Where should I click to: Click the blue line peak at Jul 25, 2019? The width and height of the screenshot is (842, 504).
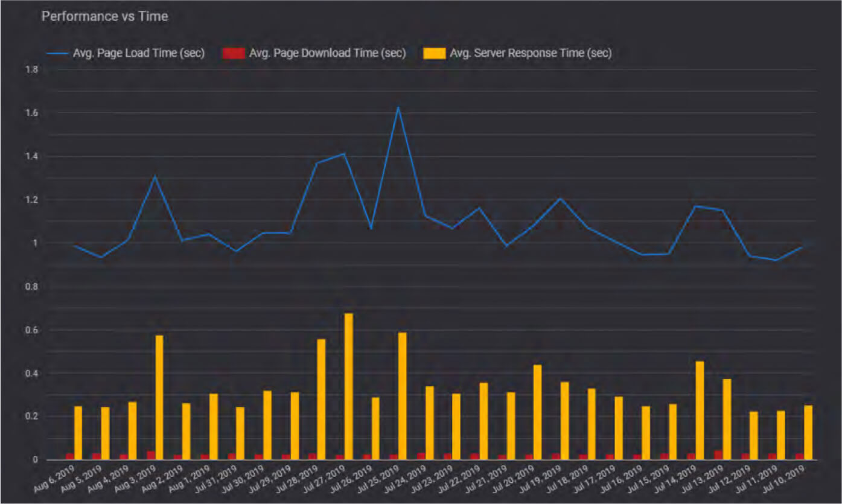click(398, 107)
